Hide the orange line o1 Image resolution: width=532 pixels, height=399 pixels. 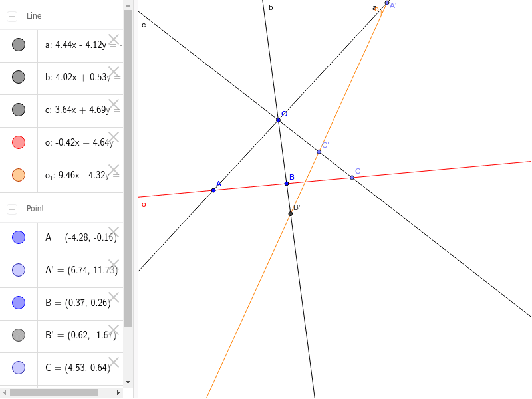[x=19, y=175]
